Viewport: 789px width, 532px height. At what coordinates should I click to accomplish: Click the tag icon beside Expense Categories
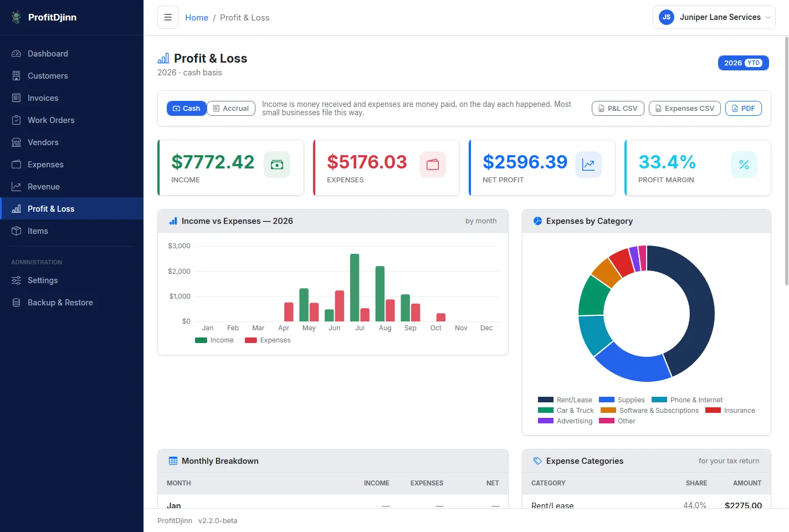coord(537,461)
